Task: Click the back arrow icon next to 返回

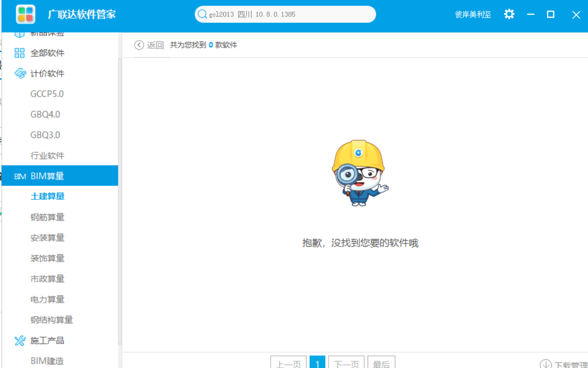Action: [x=139, y=45]
